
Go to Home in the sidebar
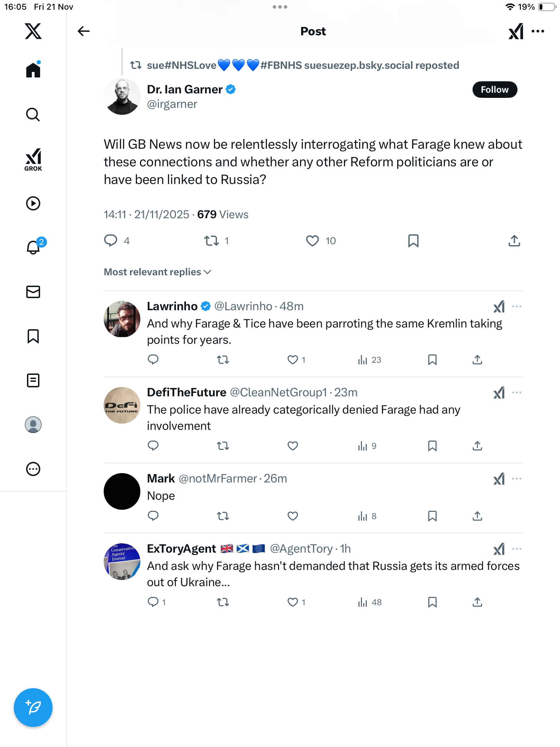(33, 70)
